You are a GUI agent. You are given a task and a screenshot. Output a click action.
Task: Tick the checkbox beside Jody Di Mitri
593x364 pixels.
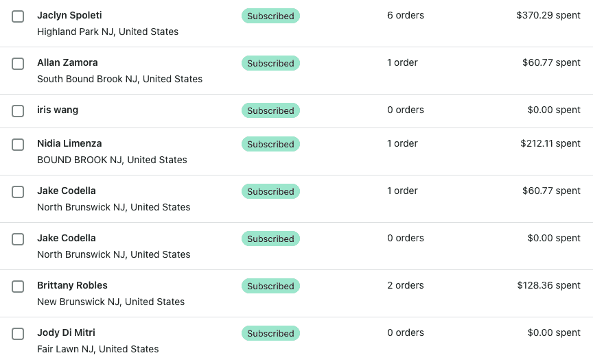18,334
